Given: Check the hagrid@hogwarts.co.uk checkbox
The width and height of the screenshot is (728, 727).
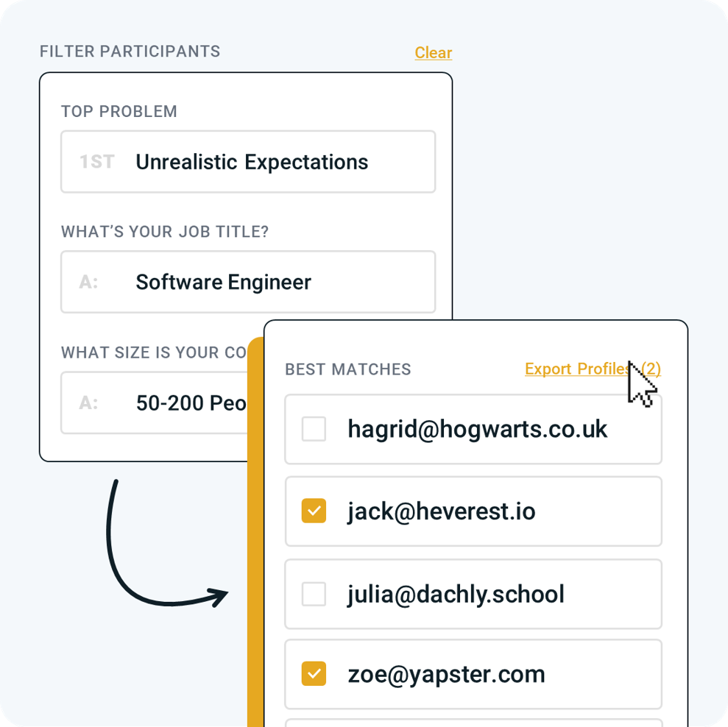Looking at the screenshot, I should 314,428.
